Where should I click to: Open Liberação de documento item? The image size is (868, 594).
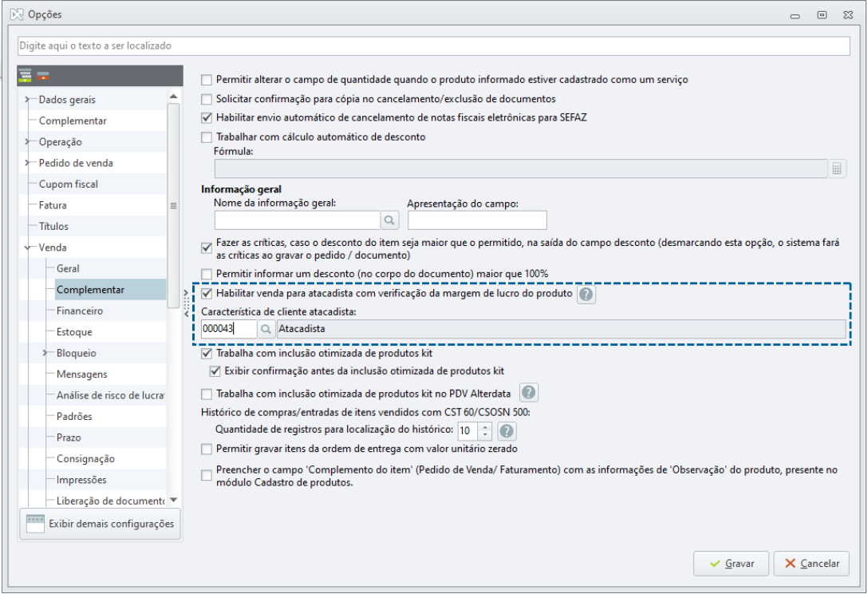(111, 501)
